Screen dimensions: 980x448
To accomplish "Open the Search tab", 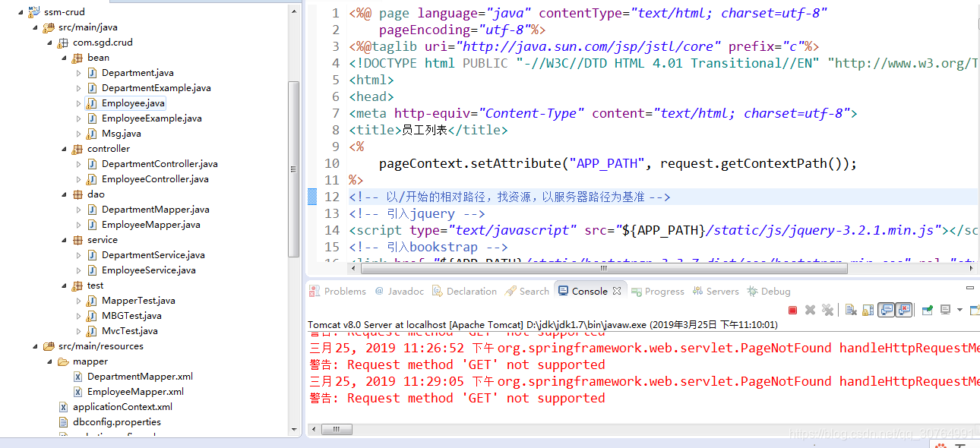I will click(x=527, y=291).
